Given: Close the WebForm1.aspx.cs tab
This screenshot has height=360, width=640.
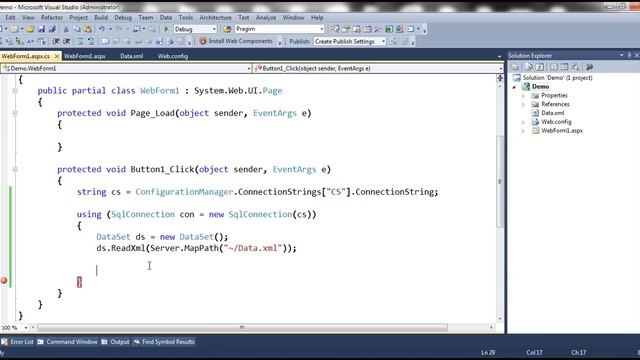Looking at the screenshot, I should pos(57,56).
